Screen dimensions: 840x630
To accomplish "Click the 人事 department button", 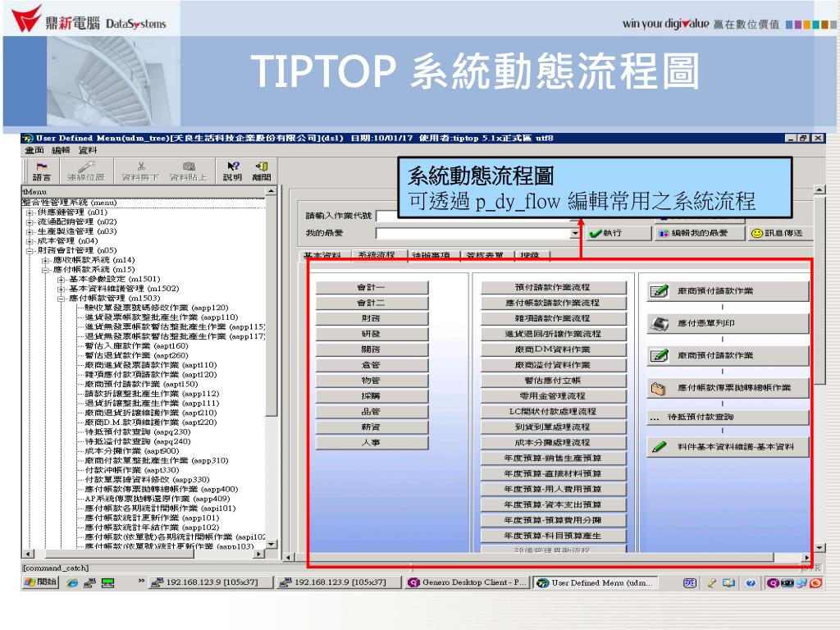I will point(372,443).
